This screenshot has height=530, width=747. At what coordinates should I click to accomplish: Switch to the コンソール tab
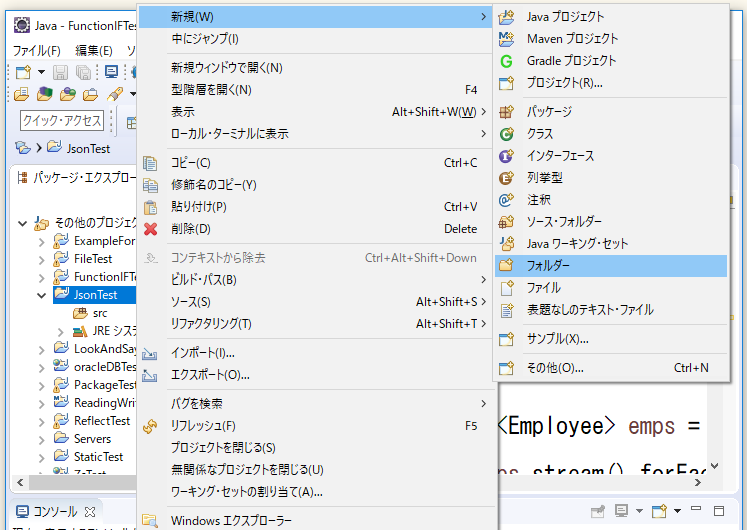55,512
